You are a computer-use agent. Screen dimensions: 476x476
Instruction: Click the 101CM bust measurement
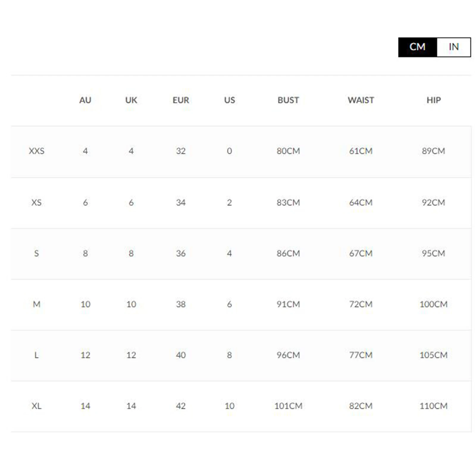point(288,406)
